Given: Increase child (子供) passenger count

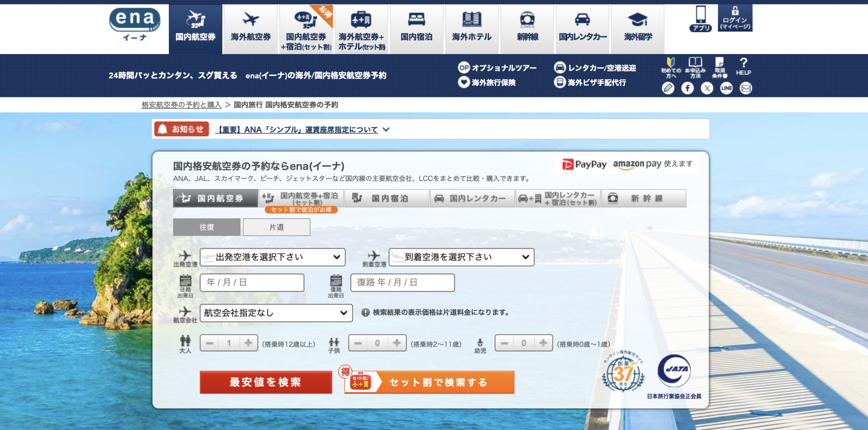Looking at the screenshot, I should click(x=397, y=343).
